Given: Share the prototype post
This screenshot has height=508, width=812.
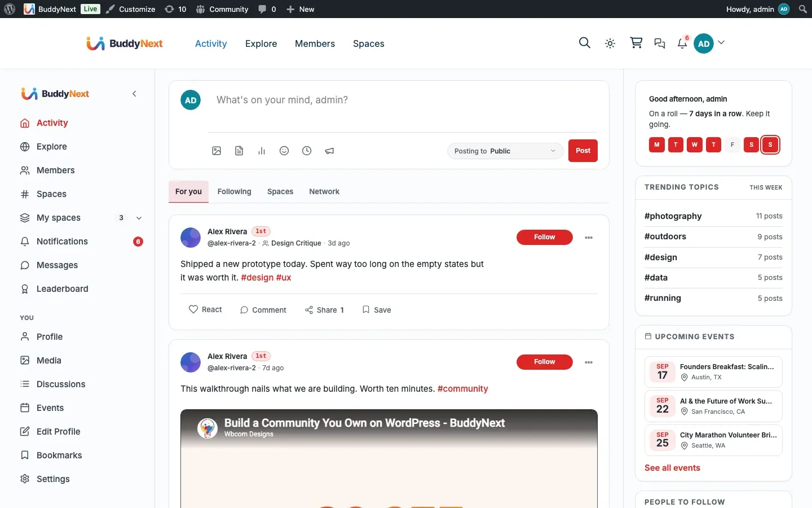Looking at the screenshot, I should point(324,310).
